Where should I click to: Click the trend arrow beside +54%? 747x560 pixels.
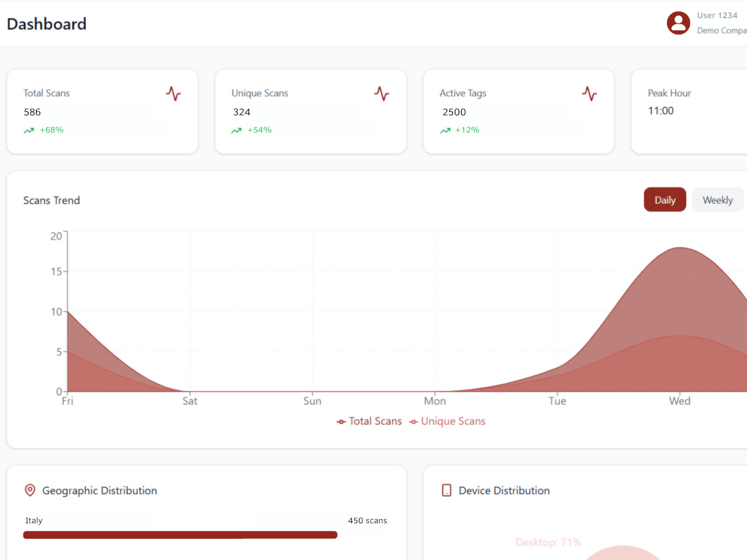tap(236, 131)
